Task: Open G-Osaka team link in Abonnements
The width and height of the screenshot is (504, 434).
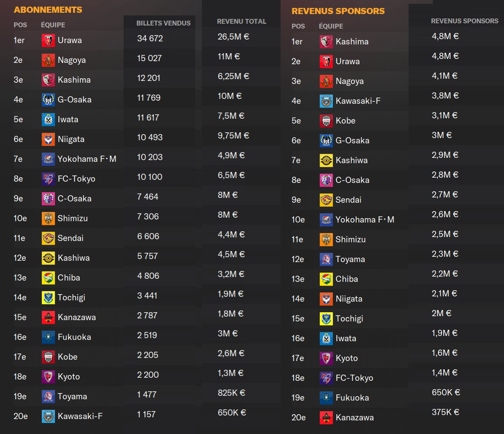Action: (74, 100)
